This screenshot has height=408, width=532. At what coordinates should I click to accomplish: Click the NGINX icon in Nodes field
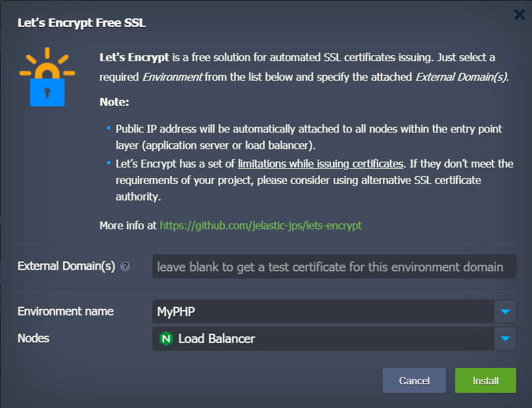(x=166, y=338)
